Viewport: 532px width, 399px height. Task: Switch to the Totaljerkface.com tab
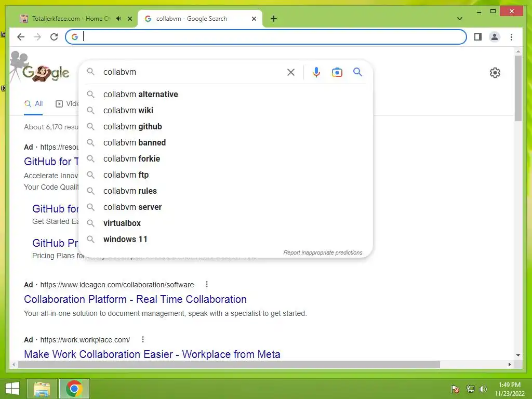(x=71, y=19)
